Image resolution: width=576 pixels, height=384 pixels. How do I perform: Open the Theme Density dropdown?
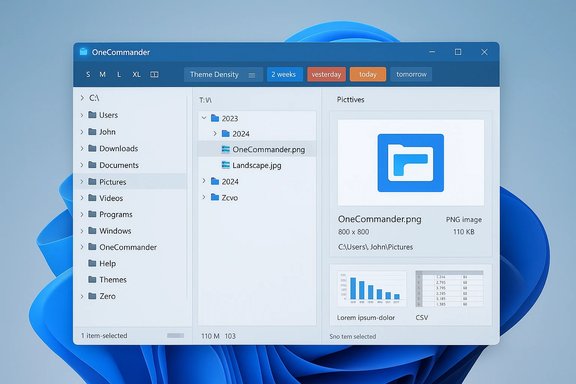coord(223,75)
